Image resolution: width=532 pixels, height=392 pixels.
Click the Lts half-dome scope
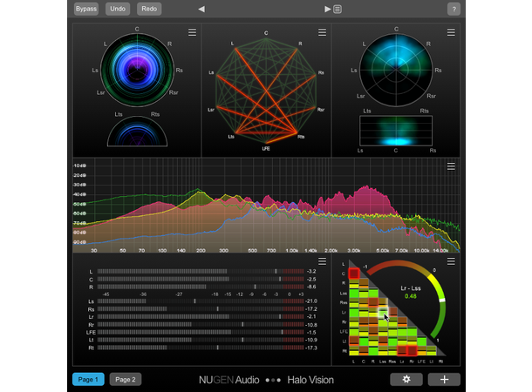(137, 132)
